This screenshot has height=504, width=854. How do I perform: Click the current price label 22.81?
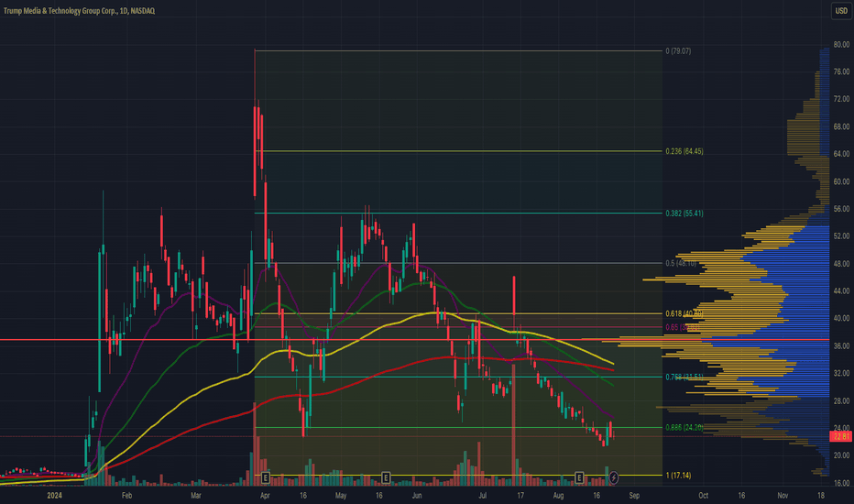coord(841,436)
